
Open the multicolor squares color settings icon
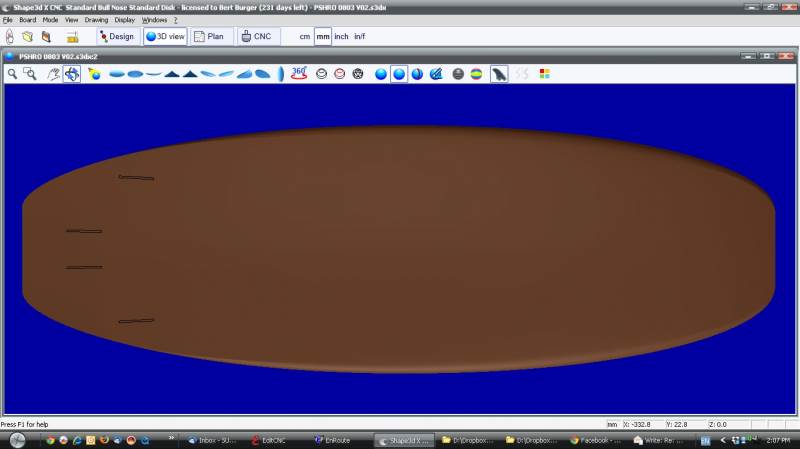coord(545,74)
